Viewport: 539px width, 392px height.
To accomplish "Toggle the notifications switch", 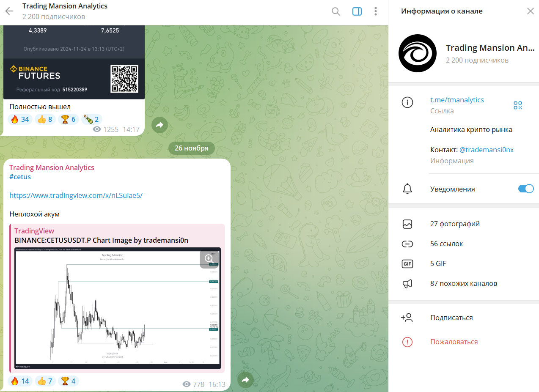I will click(526, 189).
